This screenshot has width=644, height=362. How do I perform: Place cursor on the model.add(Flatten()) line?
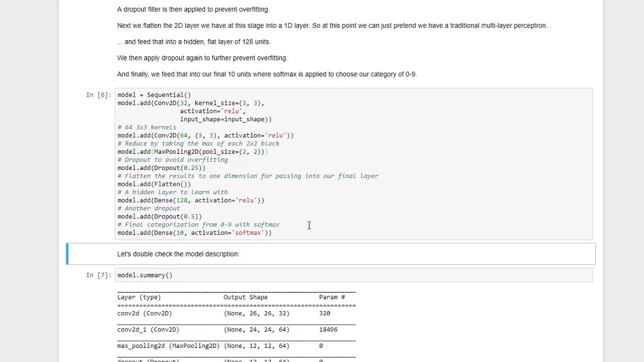point(154,184)
